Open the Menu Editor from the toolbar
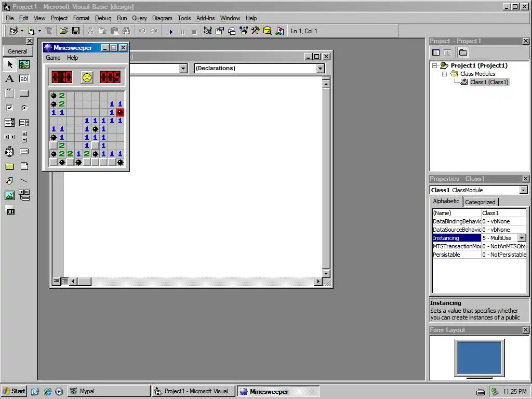 49,31
